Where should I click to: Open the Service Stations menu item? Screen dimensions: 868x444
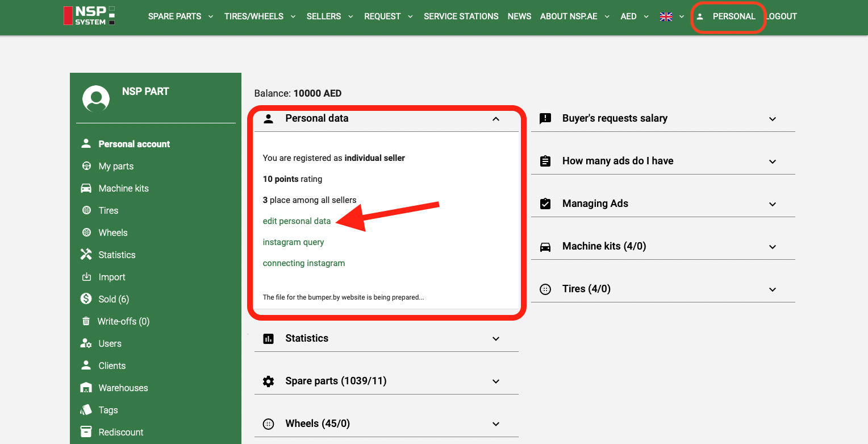pos(461,16)
